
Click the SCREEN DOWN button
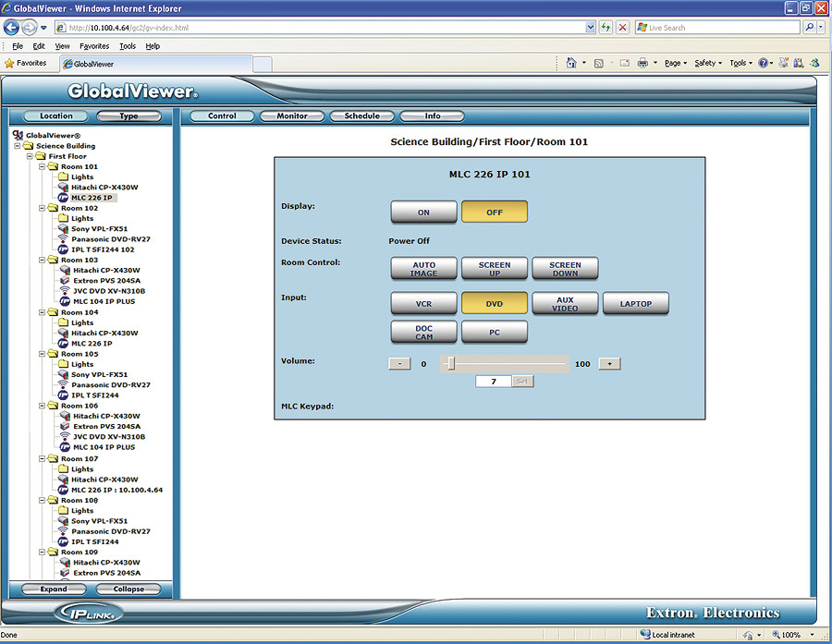(565, 269)
